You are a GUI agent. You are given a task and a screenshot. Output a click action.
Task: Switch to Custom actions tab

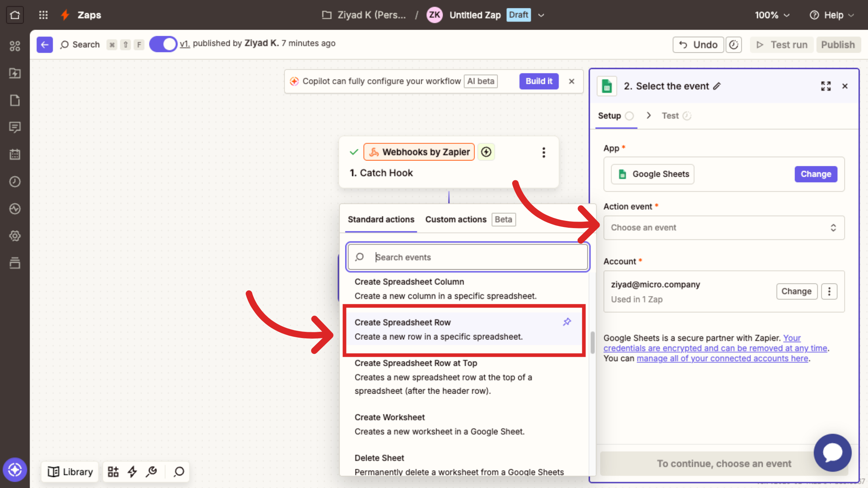pyautogui.click(x=456, y=219)
